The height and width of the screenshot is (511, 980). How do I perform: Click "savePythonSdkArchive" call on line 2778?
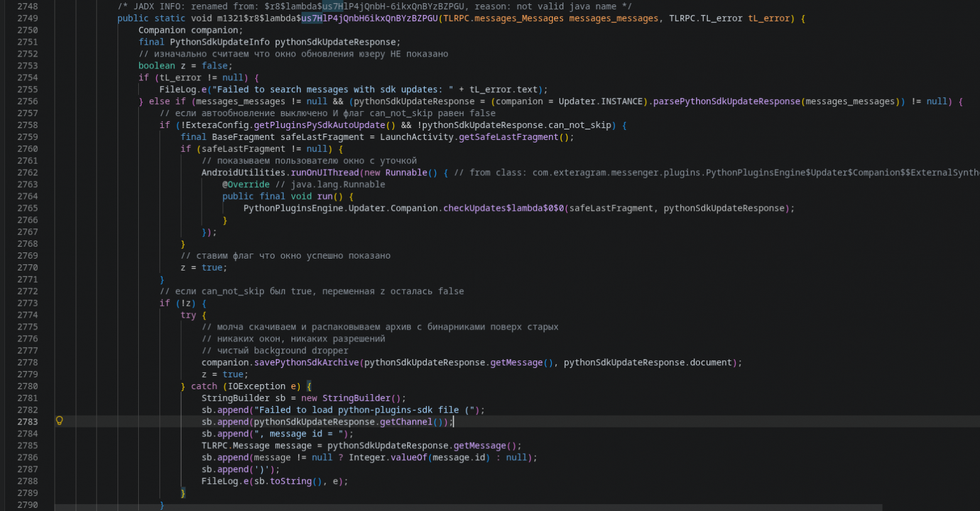[x=307, y=363]
